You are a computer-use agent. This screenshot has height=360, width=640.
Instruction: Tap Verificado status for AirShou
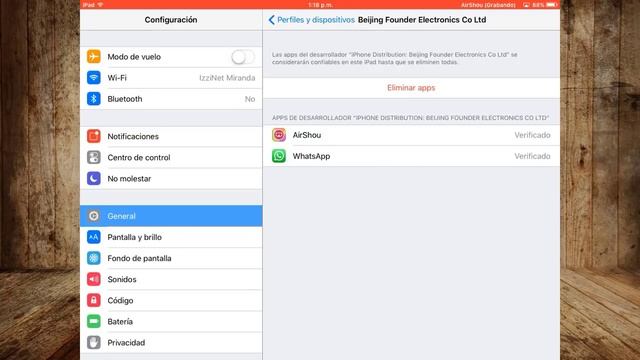[532, 135]
